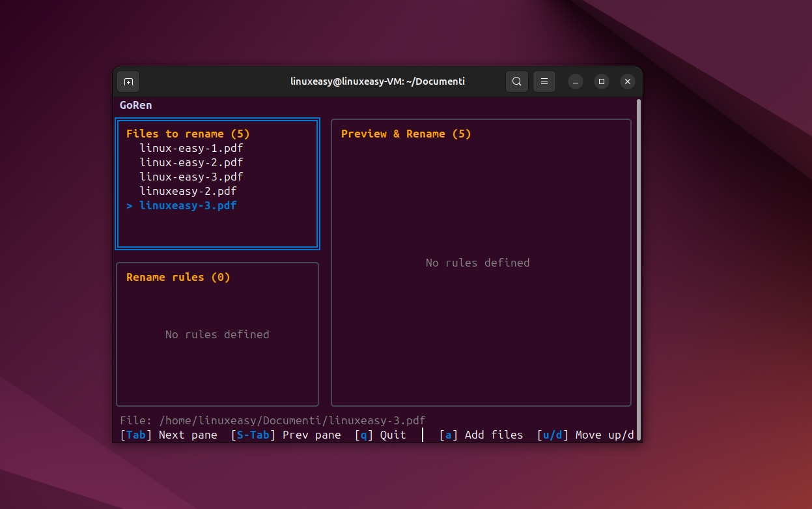Viewport: 812px width, 509px height.
Task: Click the terminal vertical scrollbar
Action: pyautogui.click(x=639, y=269)
